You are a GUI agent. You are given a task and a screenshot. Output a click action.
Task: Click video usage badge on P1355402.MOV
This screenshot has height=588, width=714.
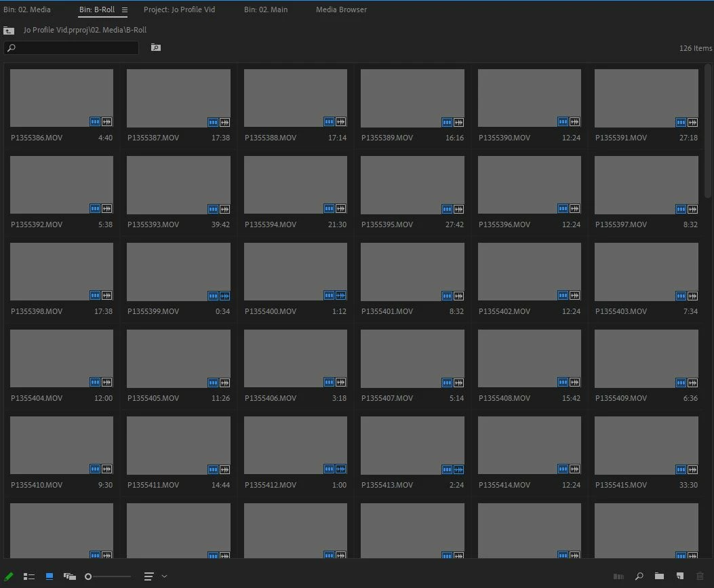563,296
